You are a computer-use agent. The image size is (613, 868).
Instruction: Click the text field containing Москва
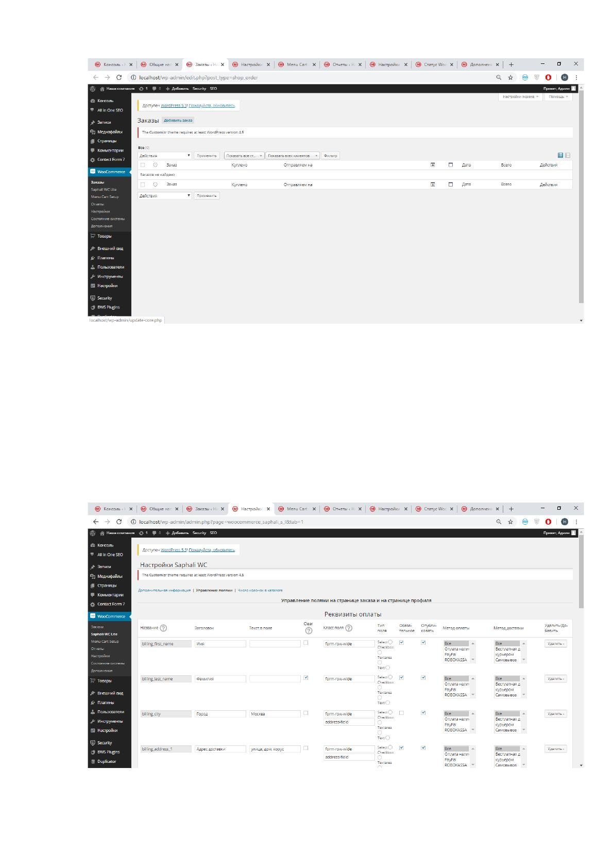pos(275,714)
